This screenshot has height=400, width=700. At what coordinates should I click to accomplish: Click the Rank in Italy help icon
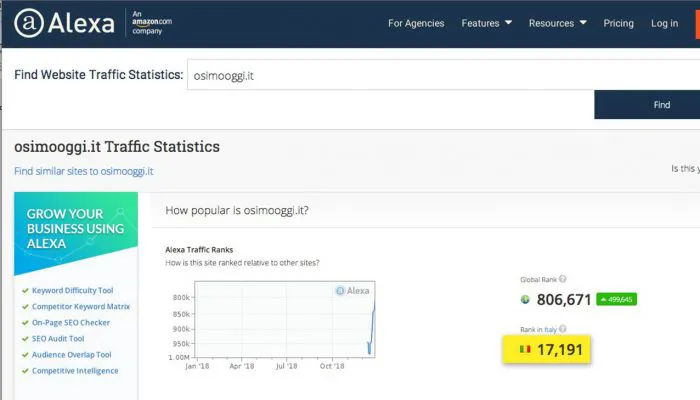[562, 329]
